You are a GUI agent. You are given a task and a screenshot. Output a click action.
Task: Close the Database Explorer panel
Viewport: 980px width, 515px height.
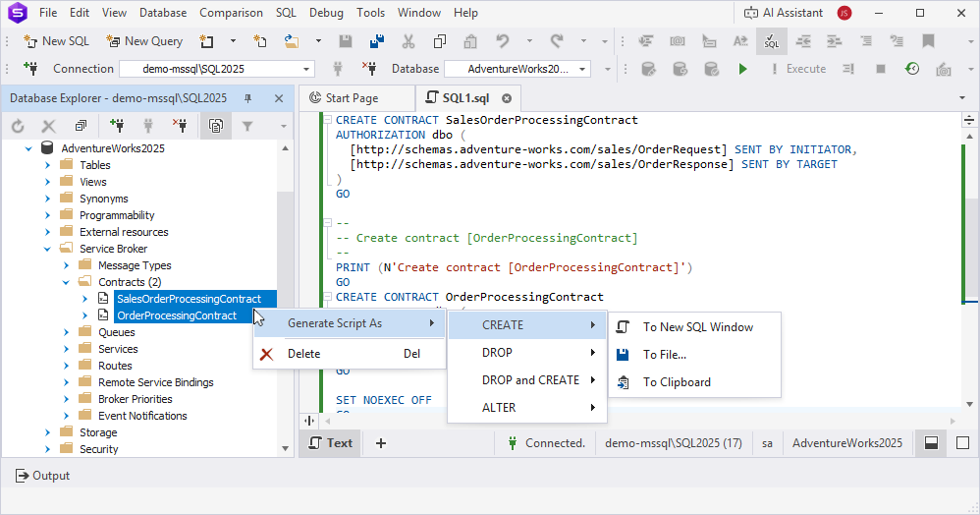tap(279, 98)
